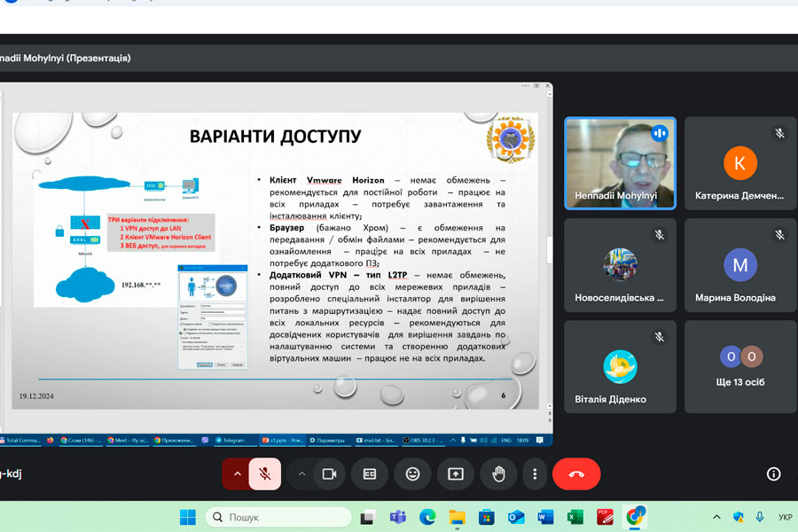The width and height of the screenshot is (798, 532).
Task: Click Viber icon in shared taskbar
Action: coord(205,441)
